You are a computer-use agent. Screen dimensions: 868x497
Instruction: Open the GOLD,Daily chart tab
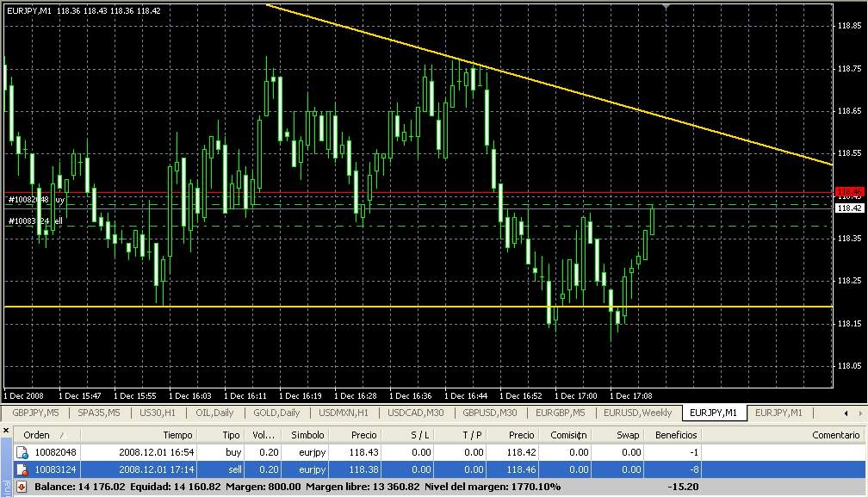click(276, 413)
